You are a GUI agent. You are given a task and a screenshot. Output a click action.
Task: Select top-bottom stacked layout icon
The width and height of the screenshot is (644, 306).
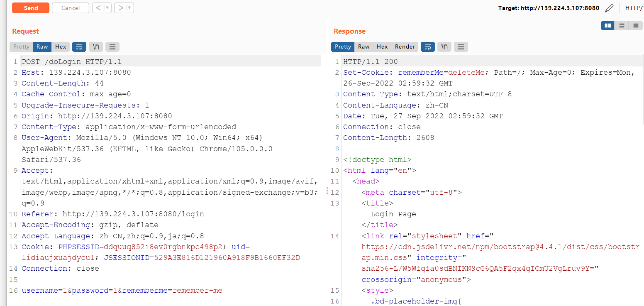(x=622, y=26)
